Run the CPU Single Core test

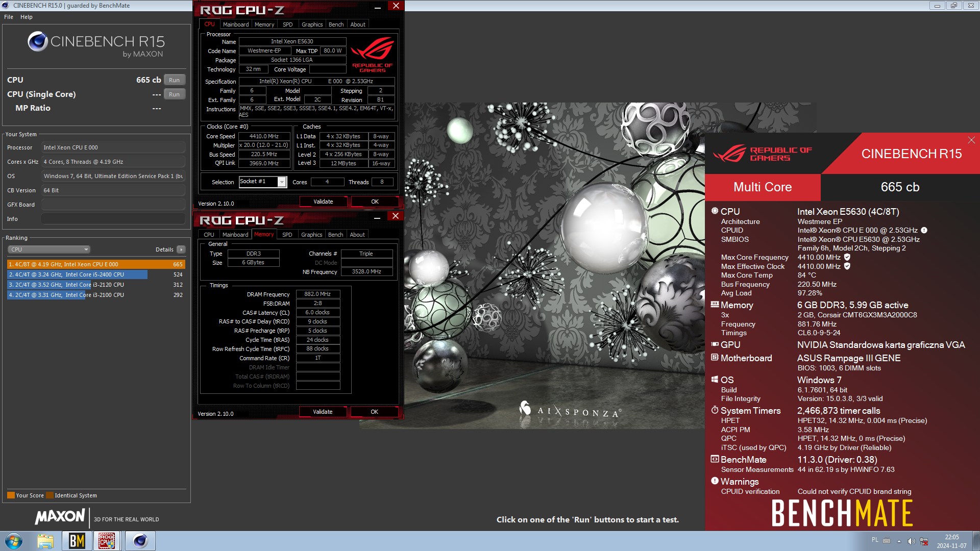(175, 94)
